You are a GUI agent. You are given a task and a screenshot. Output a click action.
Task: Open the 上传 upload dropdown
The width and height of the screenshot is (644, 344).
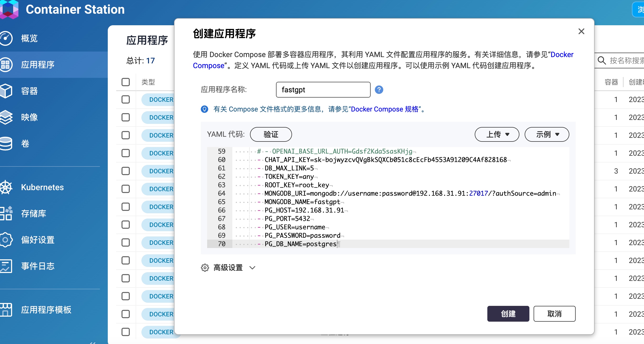[497, 134]
